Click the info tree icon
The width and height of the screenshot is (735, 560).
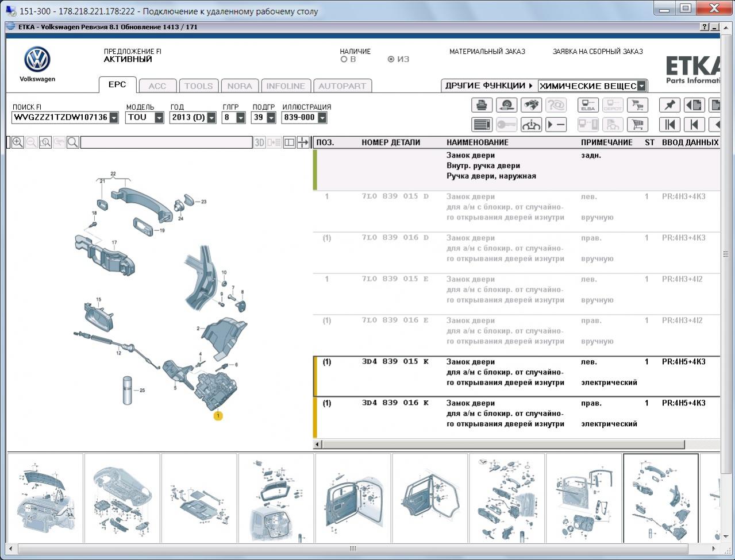click(531, 124)
